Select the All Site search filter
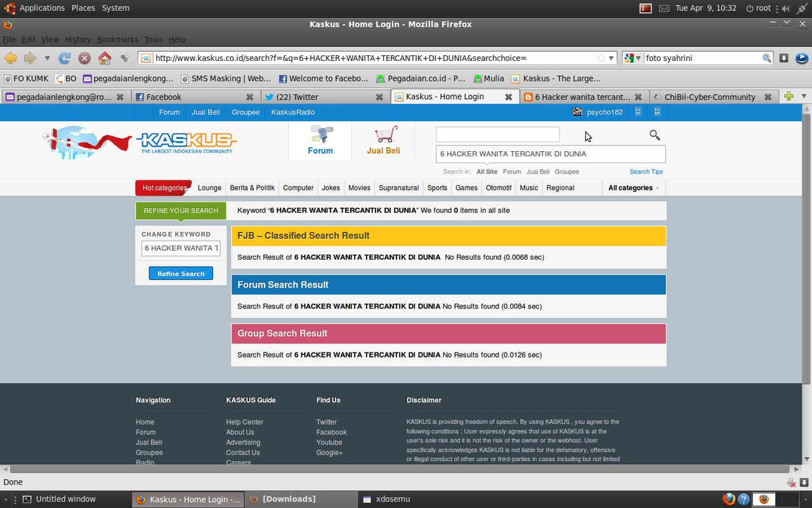This screenshot has height=508, width=812. click(x=487, y=171)
